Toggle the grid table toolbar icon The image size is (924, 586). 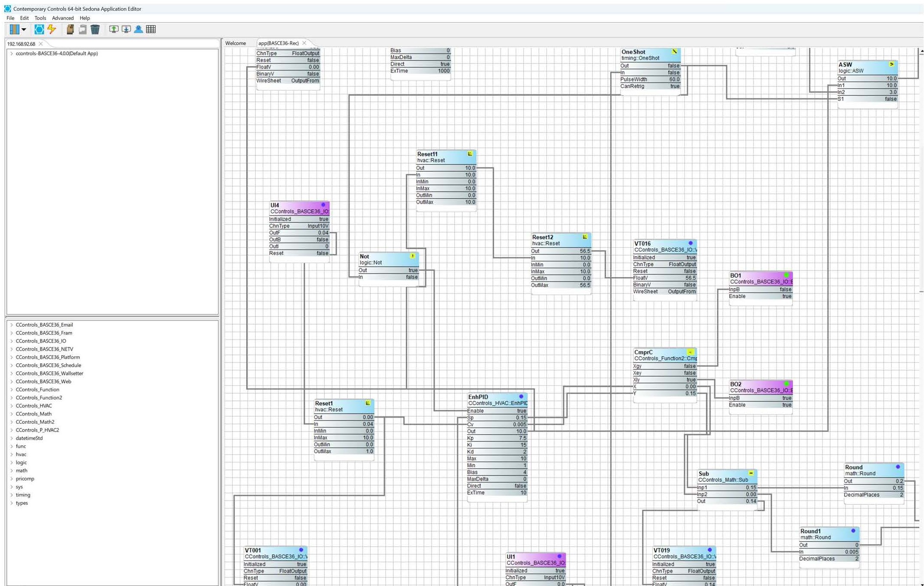pos(151,29)
